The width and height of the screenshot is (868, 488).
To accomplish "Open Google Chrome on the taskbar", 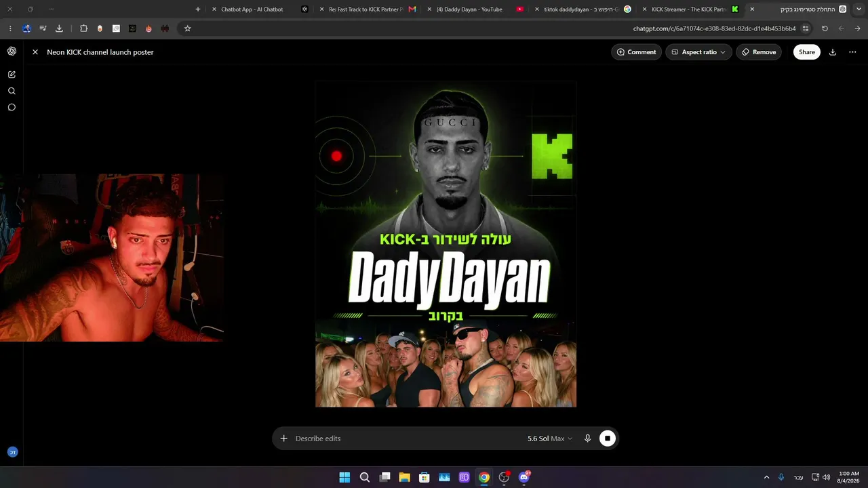I will [484, 477].
